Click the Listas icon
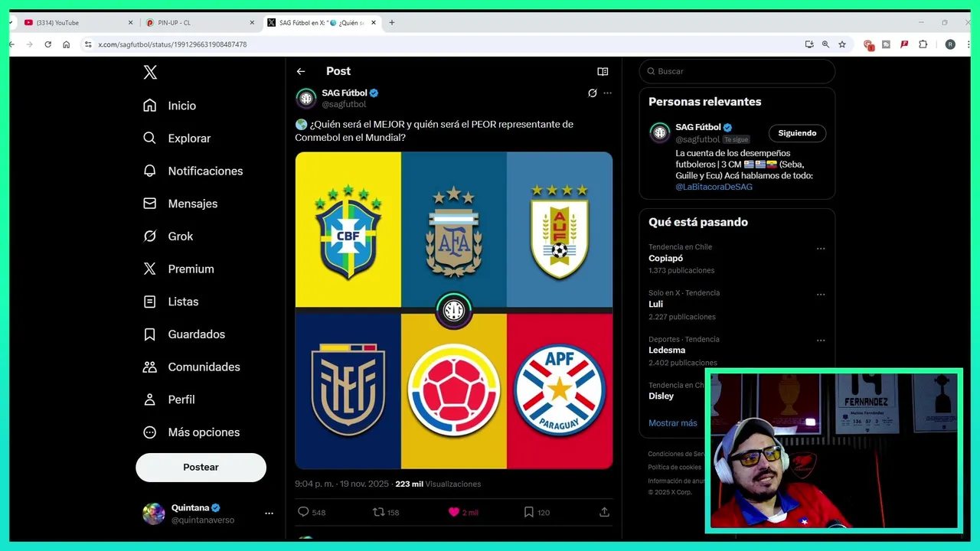This screenshot has width=980, height=551. [150, 302]
